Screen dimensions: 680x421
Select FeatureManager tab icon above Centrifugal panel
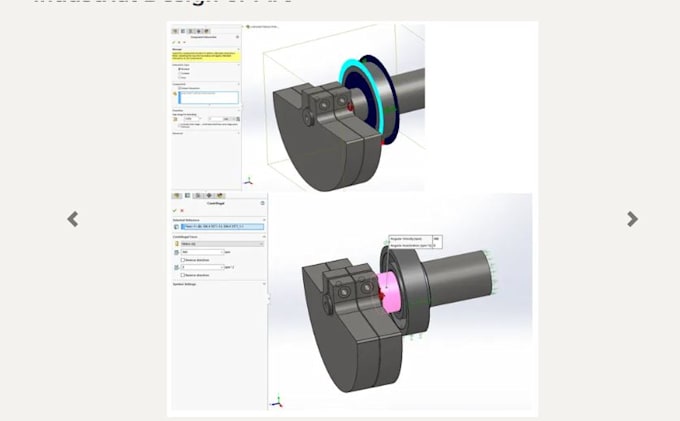177,196
